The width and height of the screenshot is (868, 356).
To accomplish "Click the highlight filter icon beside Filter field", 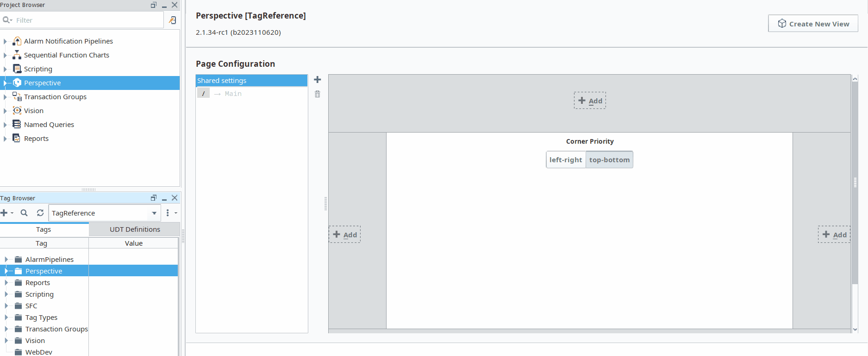I will point(173,20).
